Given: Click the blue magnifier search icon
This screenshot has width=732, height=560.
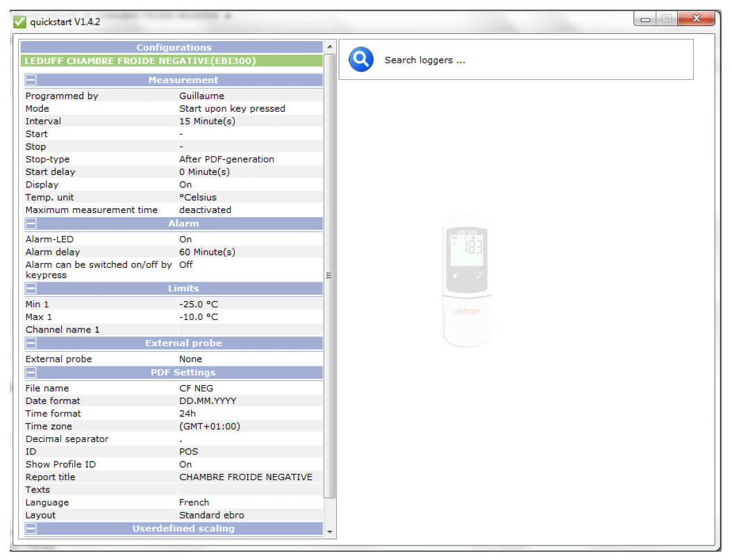Looking at the screenshot, I should click(361, 60).
